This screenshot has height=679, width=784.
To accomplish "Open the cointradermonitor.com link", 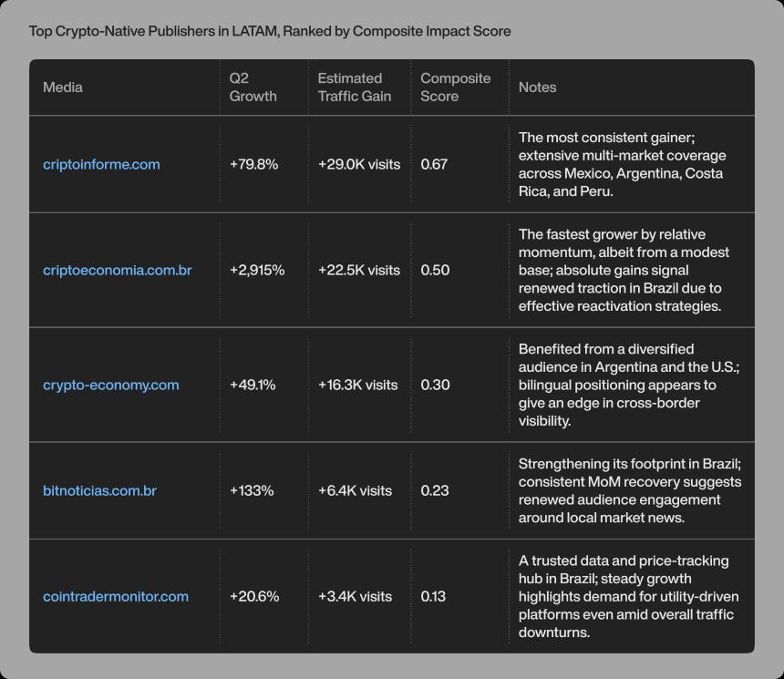I will (116, 596).
